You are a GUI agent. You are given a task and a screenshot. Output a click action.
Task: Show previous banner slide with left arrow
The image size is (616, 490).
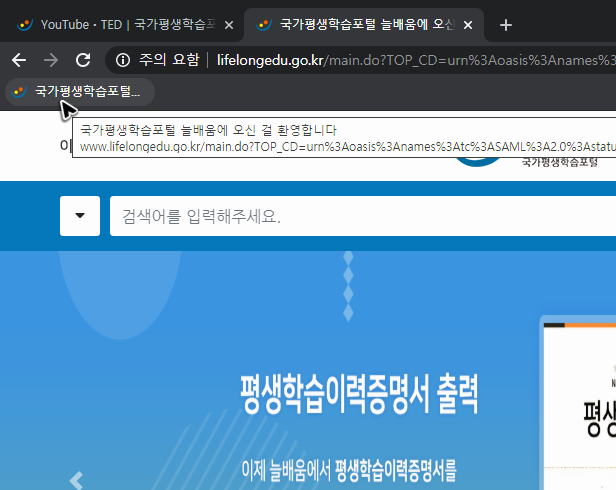point(76,480)
